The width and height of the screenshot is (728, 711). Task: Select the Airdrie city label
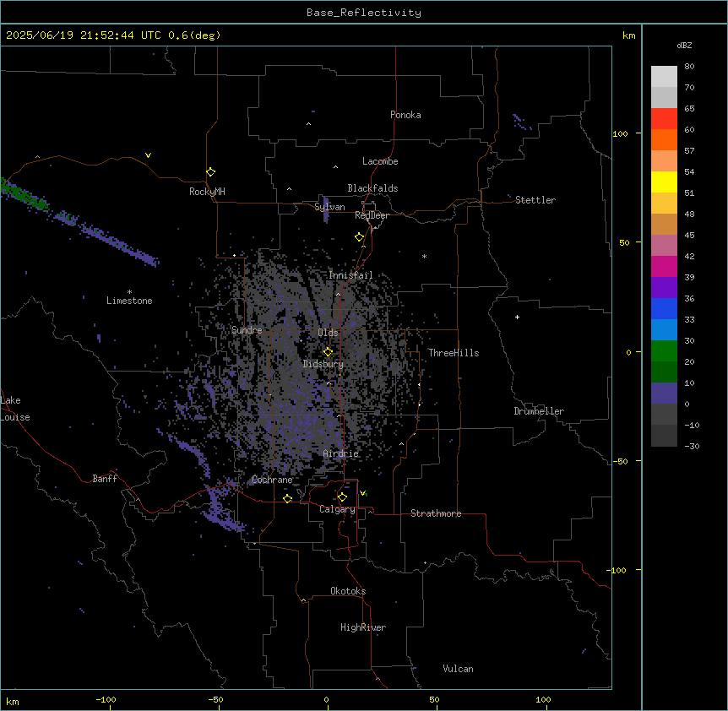341,453
